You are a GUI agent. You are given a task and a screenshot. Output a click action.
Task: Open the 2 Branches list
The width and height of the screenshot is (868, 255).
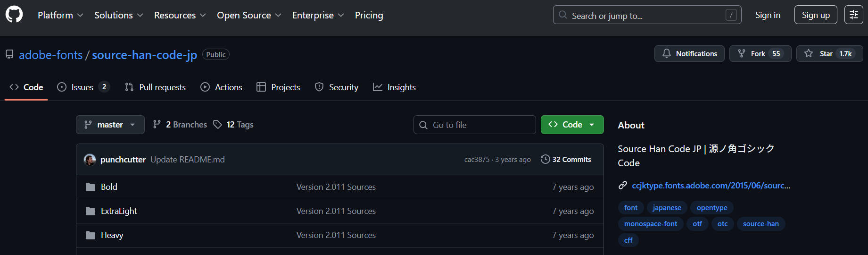click(180, 125)
